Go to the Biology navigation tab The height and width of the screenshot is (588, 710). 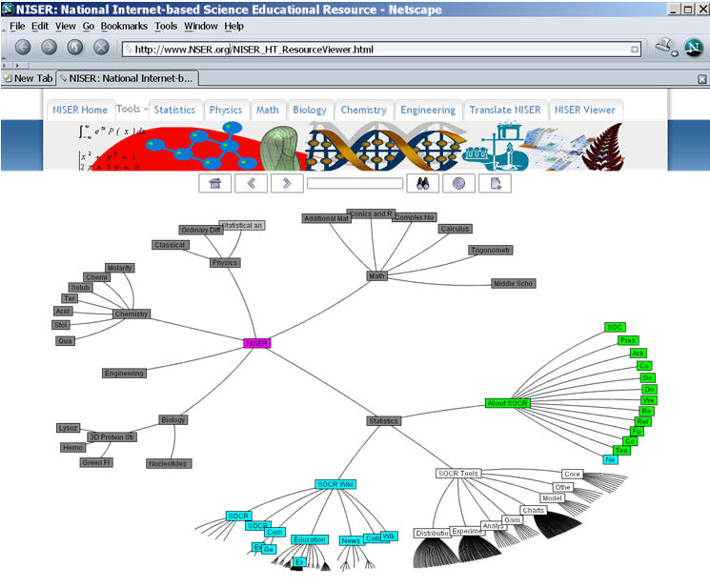click(x=310, y=110)
